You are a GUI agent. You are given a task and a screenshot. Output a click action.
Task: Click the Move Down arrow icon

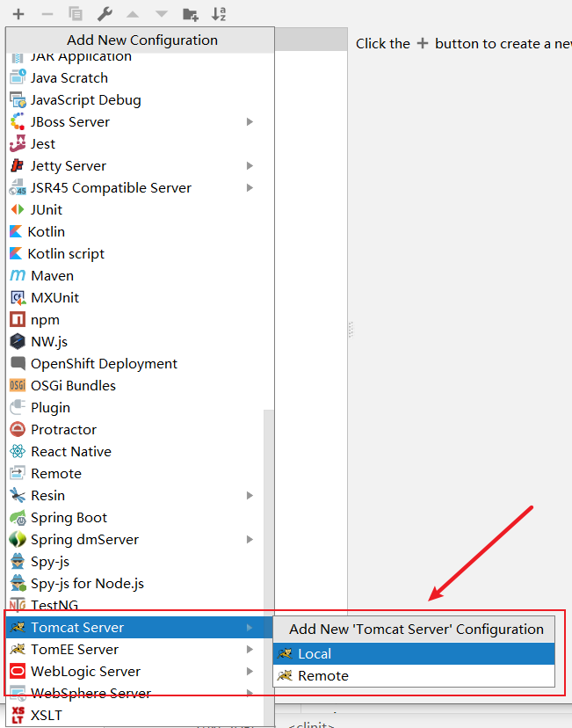tap(162, 14)
